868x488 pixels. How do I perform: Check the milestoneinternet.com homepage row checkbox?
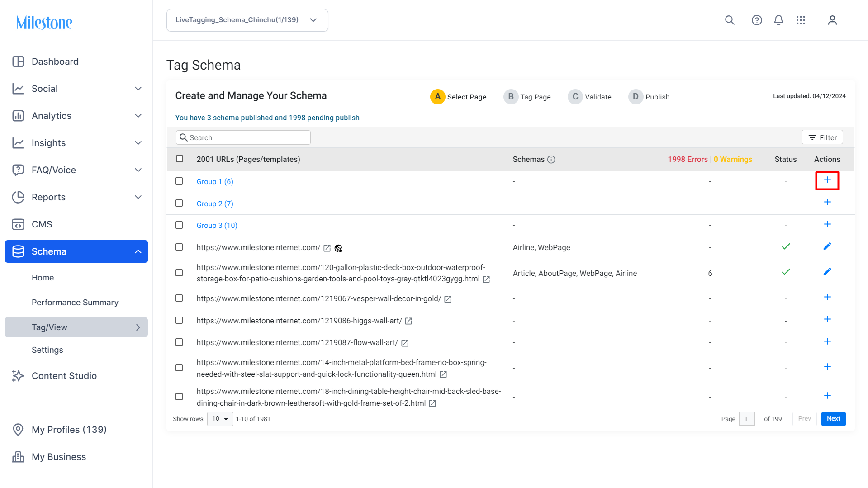[179, 247]
